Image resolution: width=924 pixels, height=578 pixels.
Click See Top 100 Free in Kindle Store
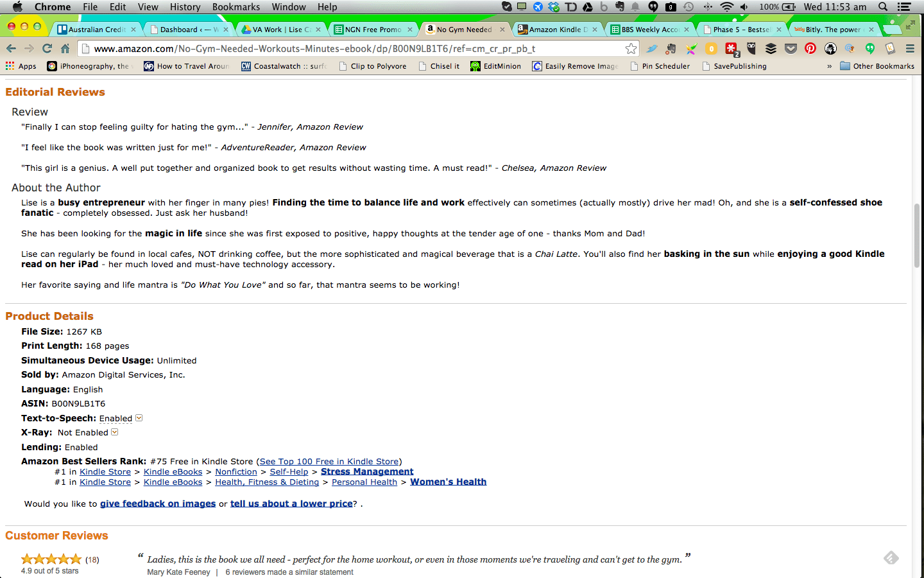tap(329, 461)
